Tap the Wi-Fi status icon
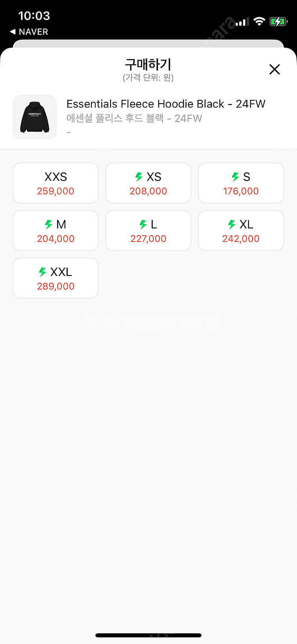This screenshot has width=297, height=644. [259, 21]
